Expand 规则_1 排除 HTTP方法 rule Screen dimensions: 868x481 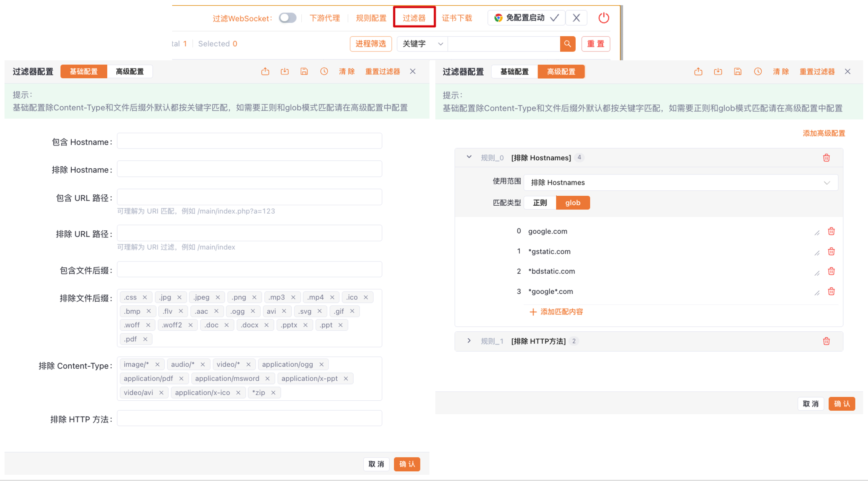469,341
